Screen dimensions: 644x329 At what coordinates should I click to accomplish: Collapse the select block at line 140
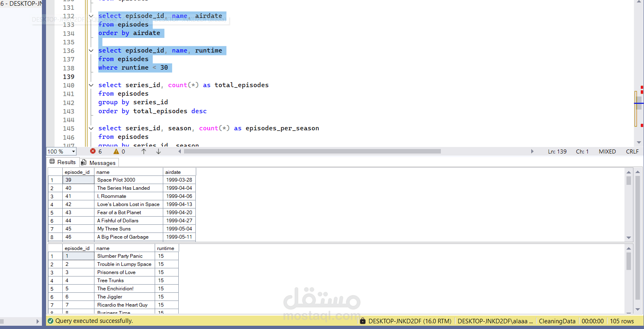91,86
